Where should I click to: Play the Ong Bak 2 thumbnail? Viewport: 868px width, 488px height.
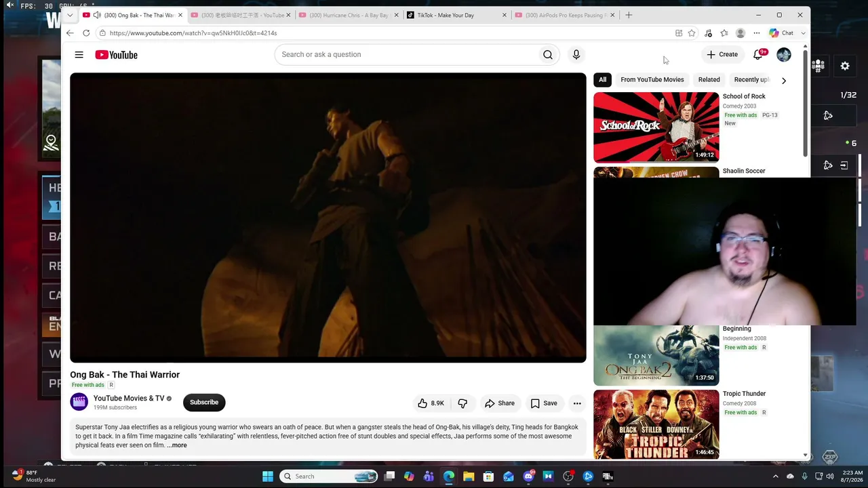pyautogui.click(x=656, y=355)
